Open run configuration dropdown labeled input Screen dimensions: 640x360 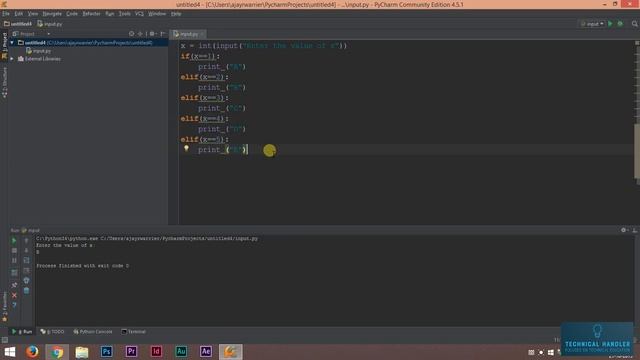[592, 24]
